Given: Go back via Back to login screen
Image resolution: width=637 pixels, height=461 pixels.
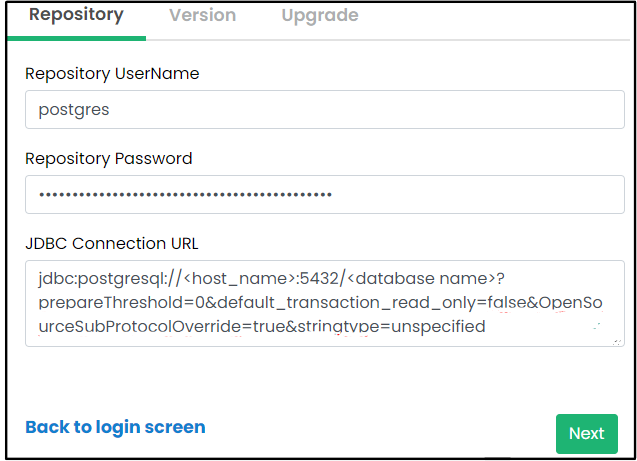Looking at the screenshot, I should [115, 427].
